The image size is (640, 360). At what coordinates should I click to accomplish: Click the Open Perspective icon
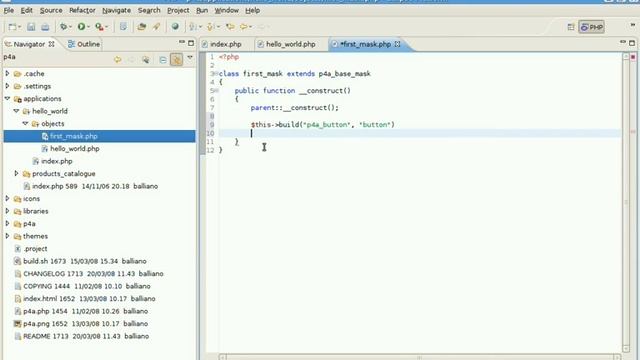point(571,27)
